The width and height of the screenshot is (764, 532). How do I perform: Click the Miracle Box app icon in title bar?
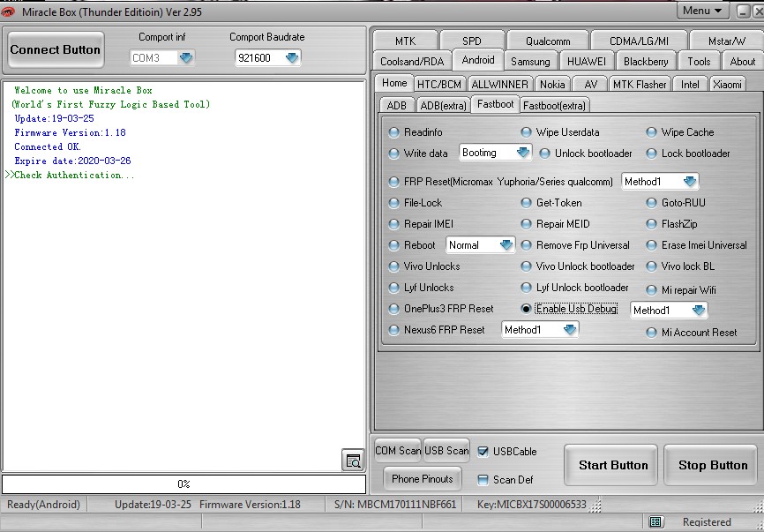(x=8, y=11)
